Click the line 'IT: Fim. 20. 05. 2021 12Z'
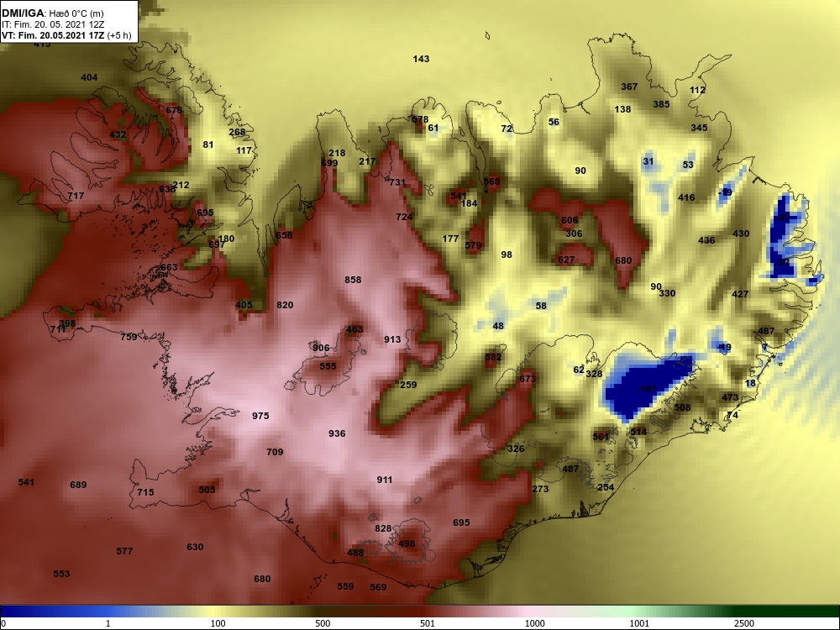This screenshot has height=630, width=840. 52,24
